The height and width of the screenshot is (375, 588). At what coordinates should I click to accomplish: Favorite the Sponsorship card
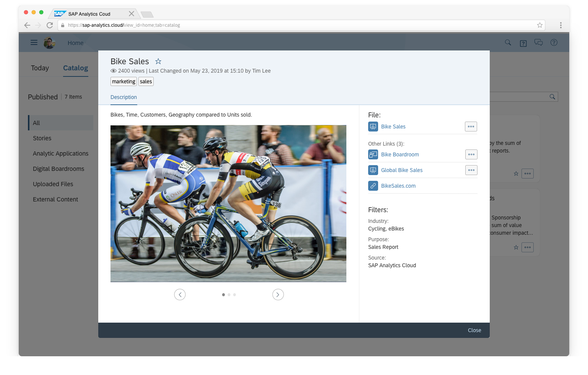pos(516,247)
